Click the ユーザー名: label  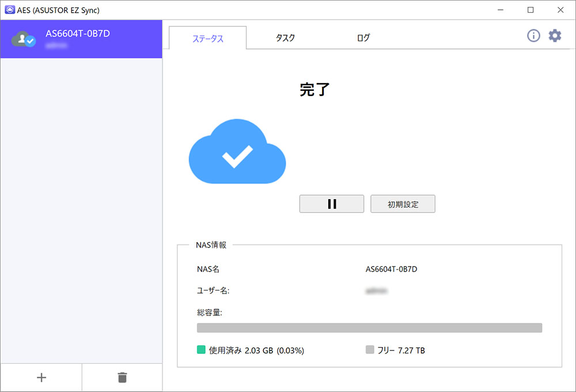pyautogui.click(x=213, y=291)
